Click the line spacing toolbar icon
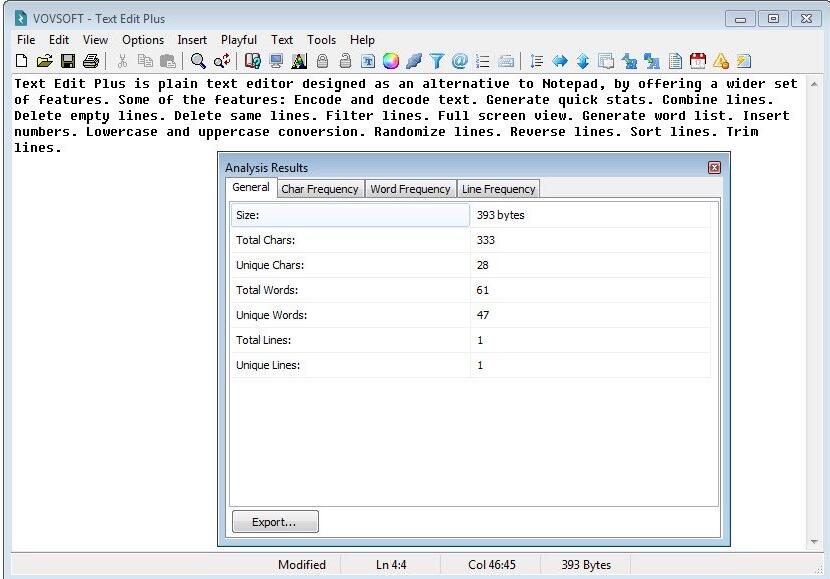Image resolution: width=830 pixels, height=579 pixels. coord(536,61)
